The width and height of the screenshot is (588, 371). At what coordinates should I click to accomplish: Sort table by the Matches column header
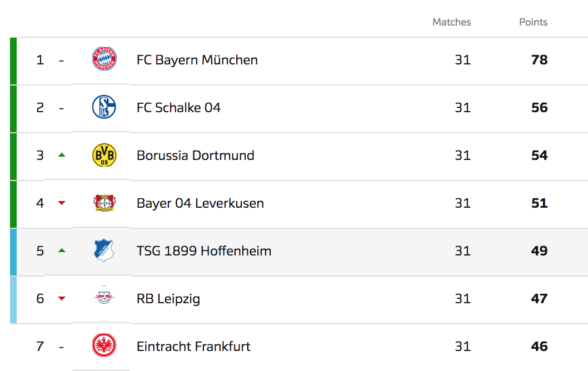[451, 22]
